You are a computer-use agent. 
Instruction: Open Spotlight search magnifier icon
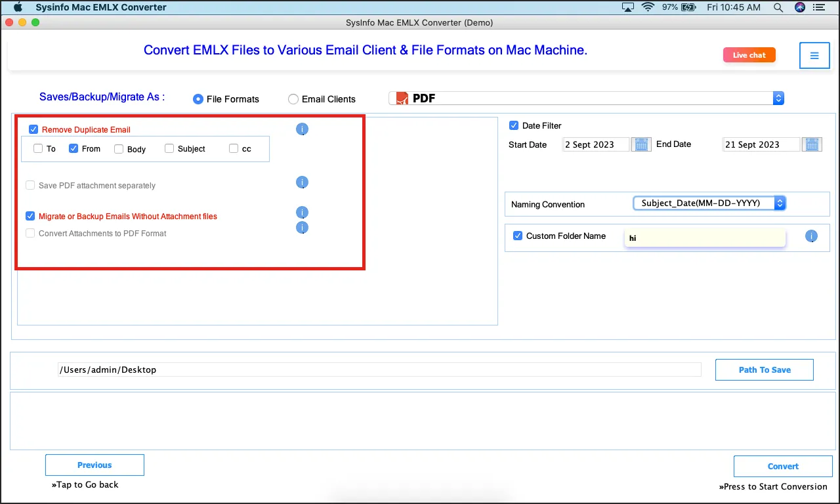tap(778, 7)
